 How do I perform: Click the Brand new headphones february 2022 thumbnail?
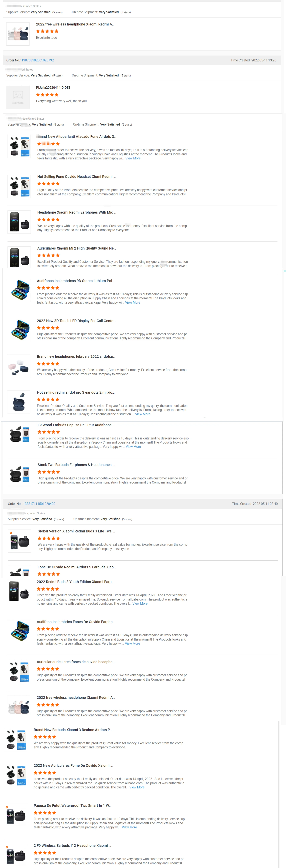tap(19, 366)
